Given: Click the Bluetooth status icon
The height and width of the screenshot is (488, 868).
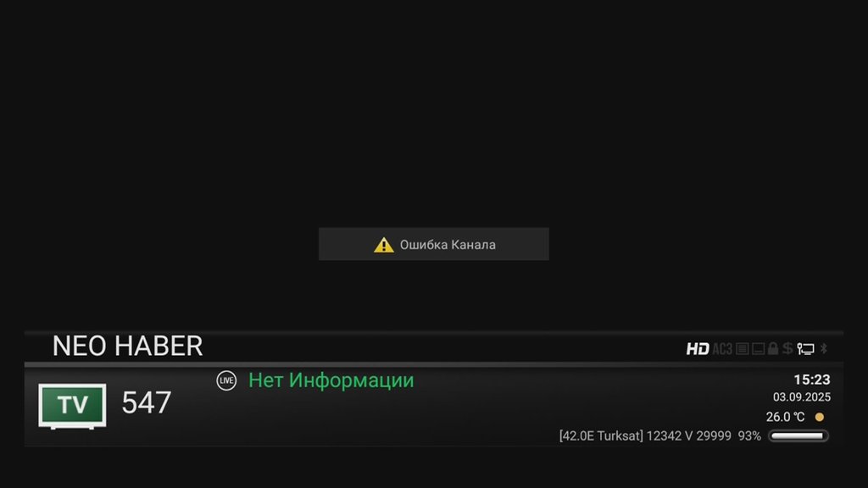Looking at the screenshot, I should pyautogui.click(x=824, y=348).
